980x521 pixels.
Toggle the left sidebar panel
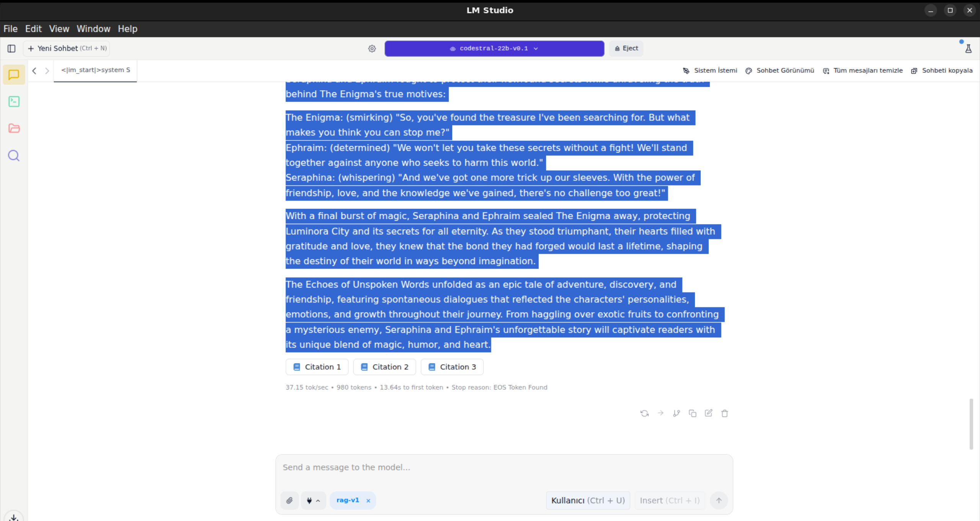pyautogui.click(x=11, y=49)
